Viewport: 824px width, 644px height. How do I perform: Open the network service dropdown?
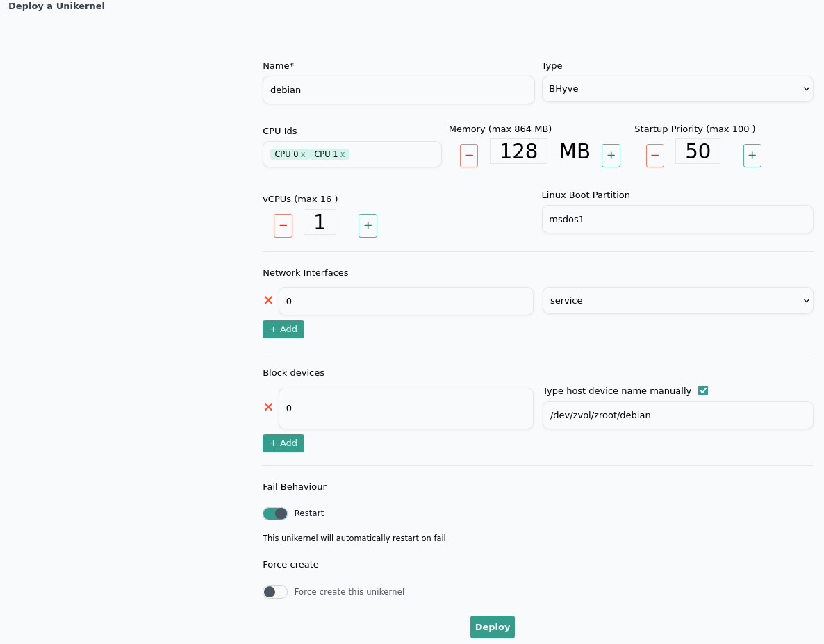point(677,301)
